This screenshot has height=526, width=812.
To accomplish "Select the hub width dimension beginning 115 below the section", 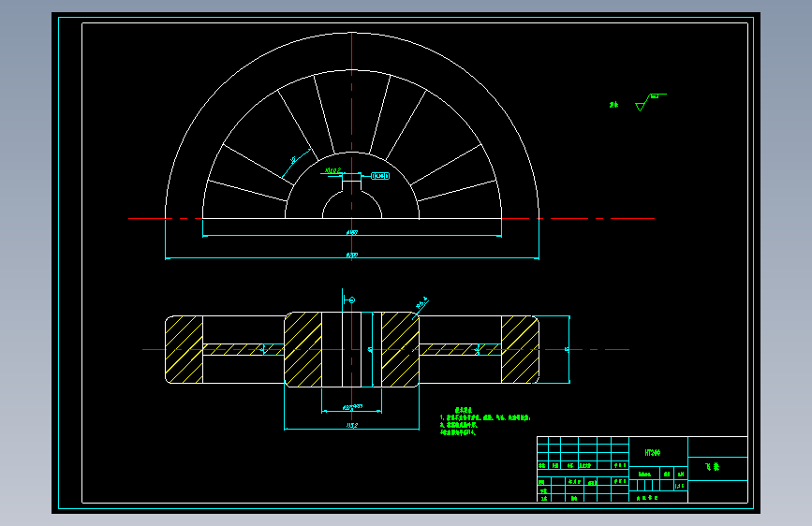I will (x=351, y=426).
